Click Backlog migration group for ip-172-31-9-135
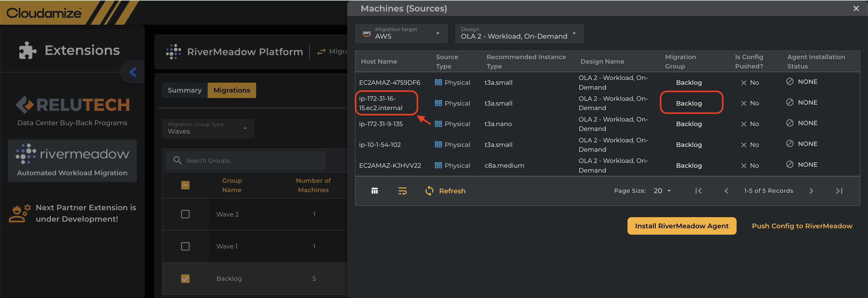The width and height of the screenshot is (868, 298). point(689,124)
